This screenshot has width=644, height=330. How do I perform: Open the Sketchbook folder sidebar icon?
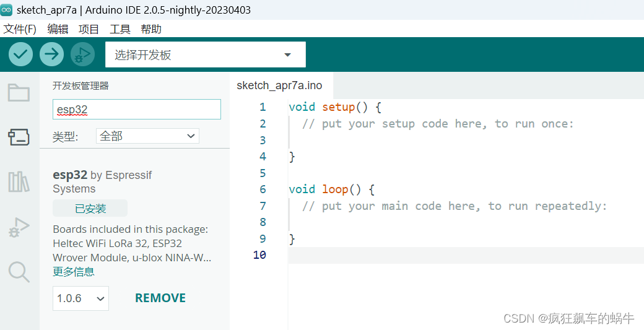coord(19,93)
